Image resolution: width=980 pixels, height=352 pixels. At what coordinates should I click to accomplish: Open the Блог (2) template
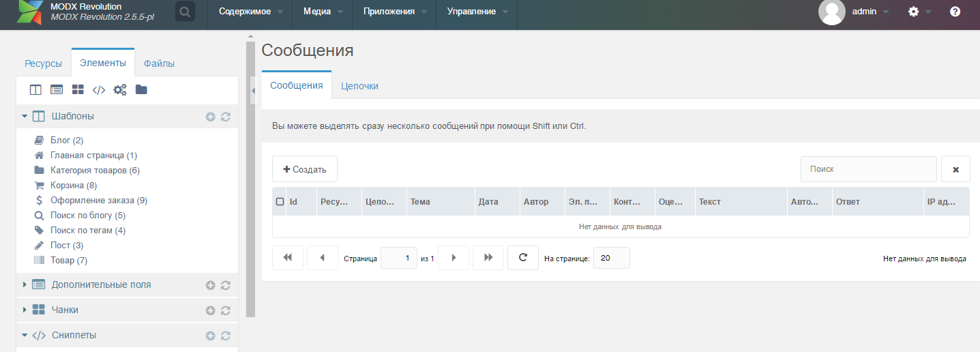point(67,141)
